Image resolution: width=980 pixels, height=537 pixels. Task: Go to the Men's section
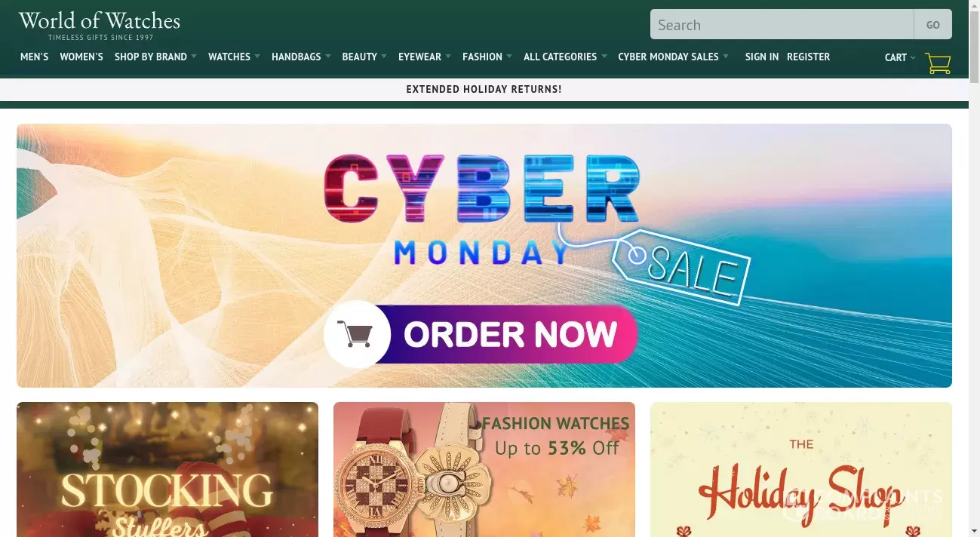click(34, 57)
